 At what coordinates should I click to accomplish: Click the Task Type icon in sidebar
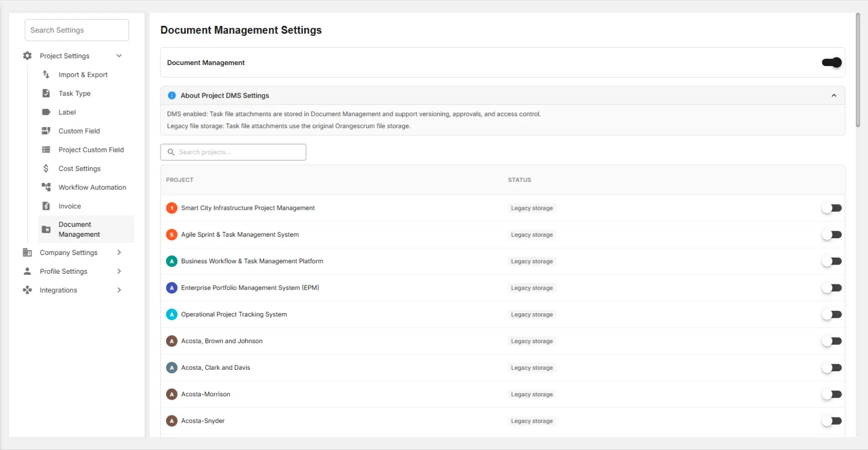pos(46,93)
